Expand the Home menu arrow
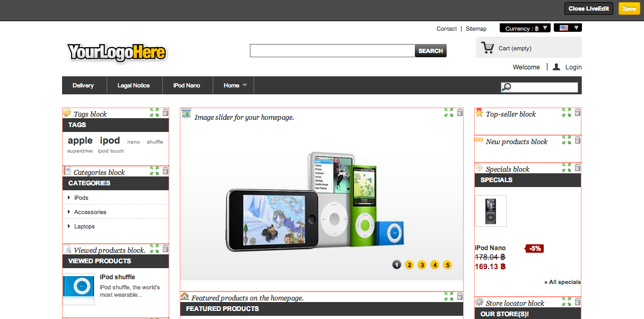 pos(245,85)
